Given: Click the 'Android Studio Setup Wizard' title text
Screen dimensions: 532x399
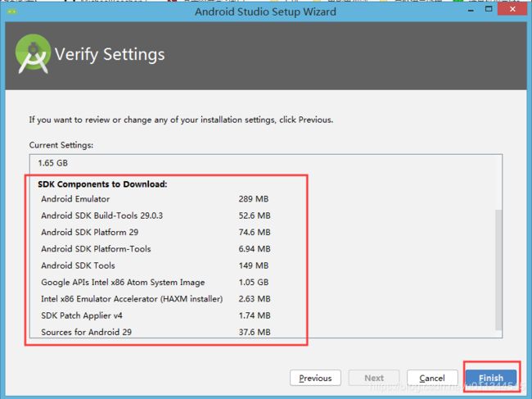Looking at the screenshot, I should click(265, 12).
